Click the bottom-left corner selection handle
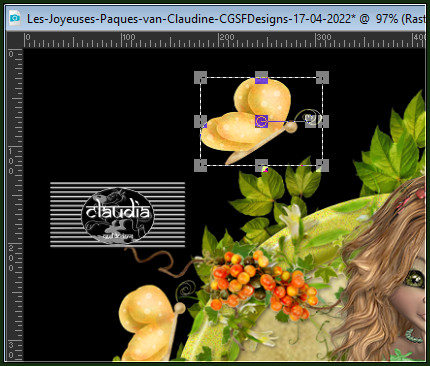 [200, 165]
